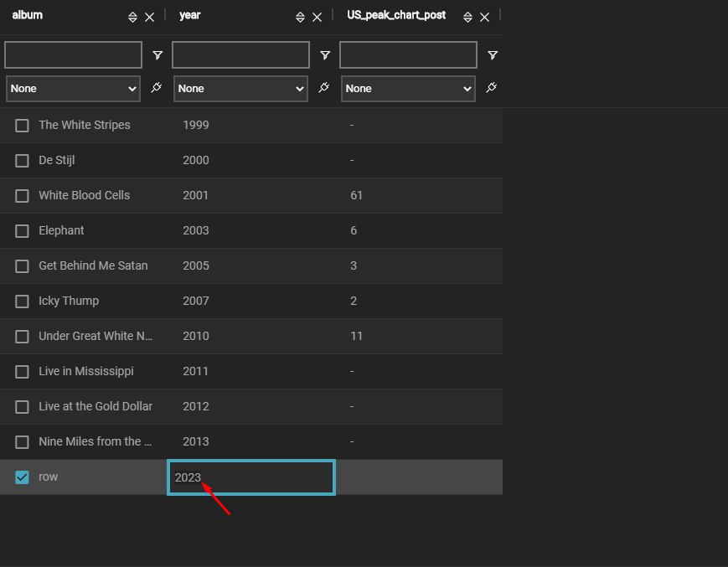Click the White Blood Cells album cell
728x567 pixels.
point(85,195)
